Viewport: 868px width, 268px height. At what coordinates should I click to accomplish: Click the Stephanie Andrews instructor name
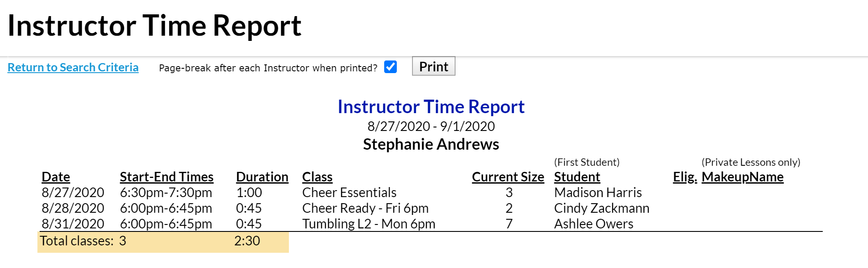(431, 144)
